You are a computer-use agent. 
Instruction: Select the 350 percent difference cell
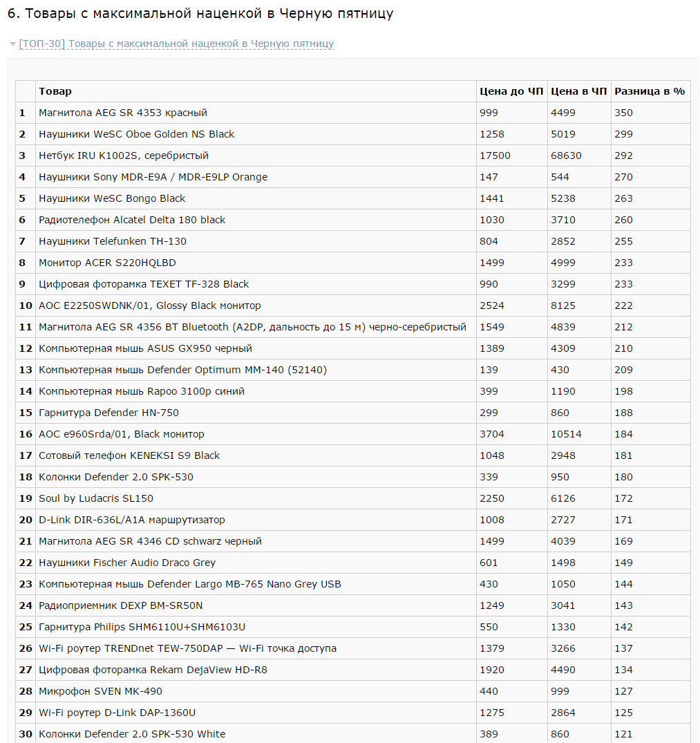(650, 113)
